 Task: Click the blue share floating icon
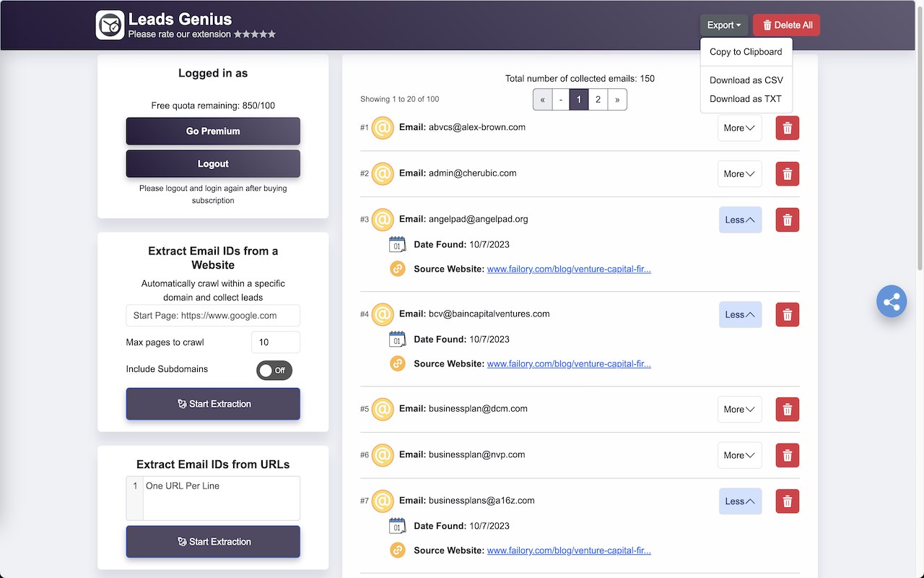click(892, 301)
